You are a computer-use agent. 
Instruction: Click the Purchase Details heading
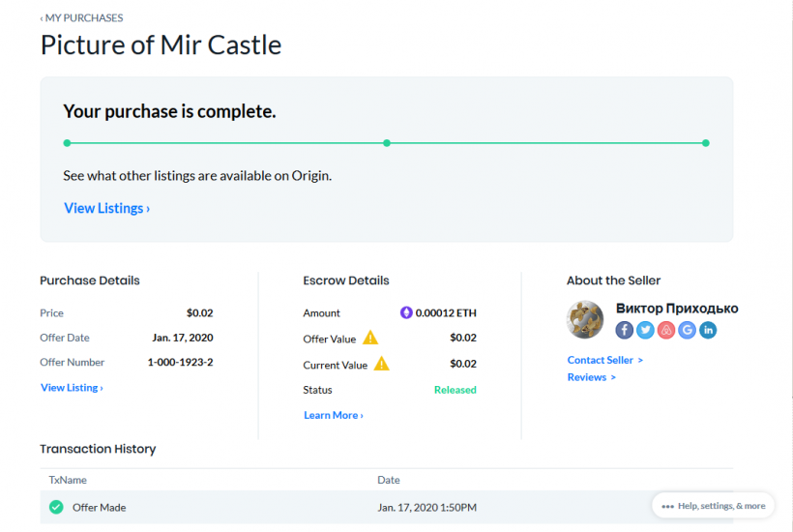(x=90, y=281)
